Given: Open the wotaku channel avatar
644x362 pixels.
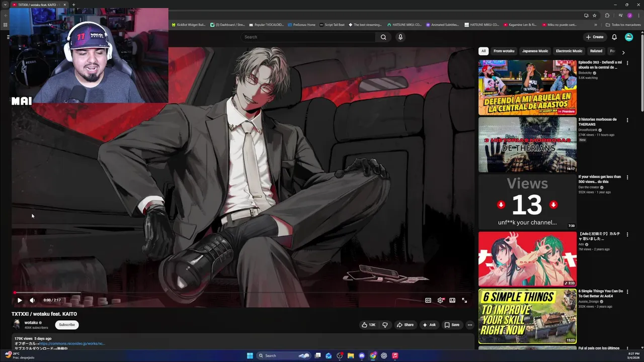Looking at the screenshot, I should [x=17, y=325].
